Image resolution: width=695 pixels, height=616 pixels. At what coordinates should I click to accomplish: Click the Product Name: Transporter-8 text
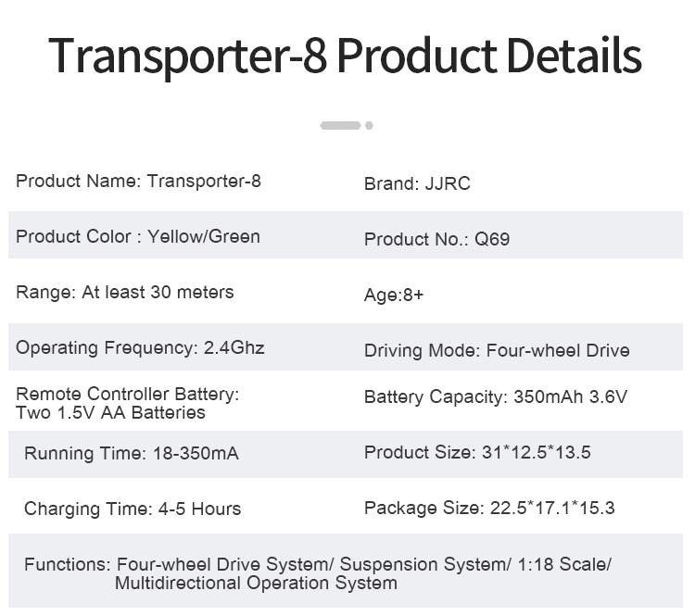coord(138,182)
